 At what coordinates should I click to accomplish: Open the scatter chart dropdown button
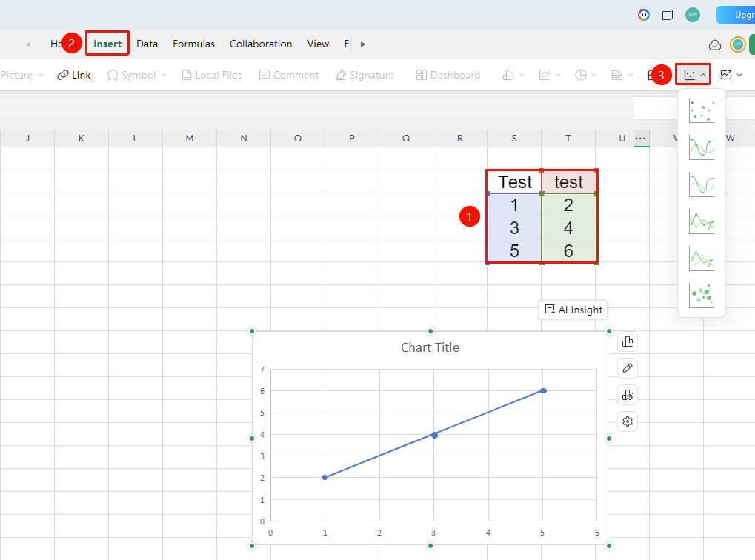pos(694,75)
